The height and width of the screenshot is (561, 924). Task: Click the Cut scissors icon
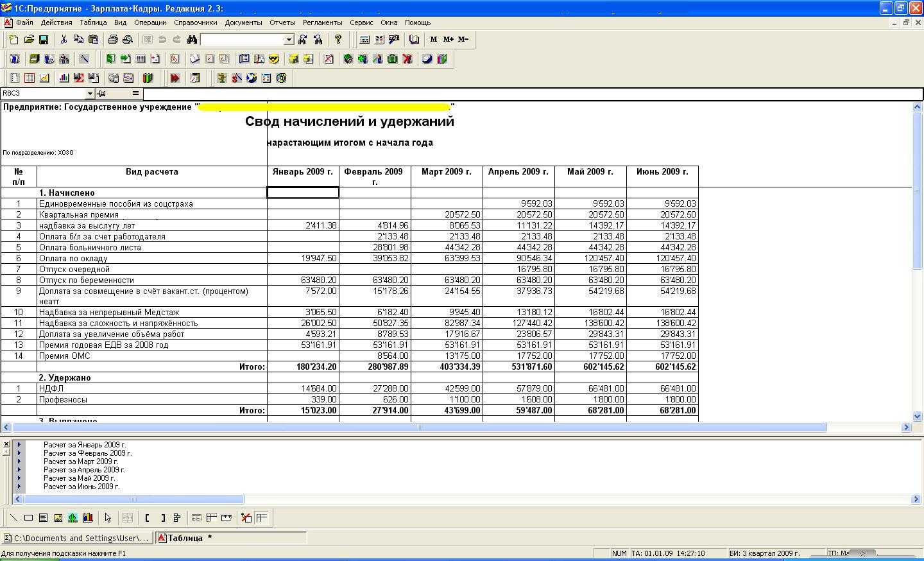click(x=64, y=40)
